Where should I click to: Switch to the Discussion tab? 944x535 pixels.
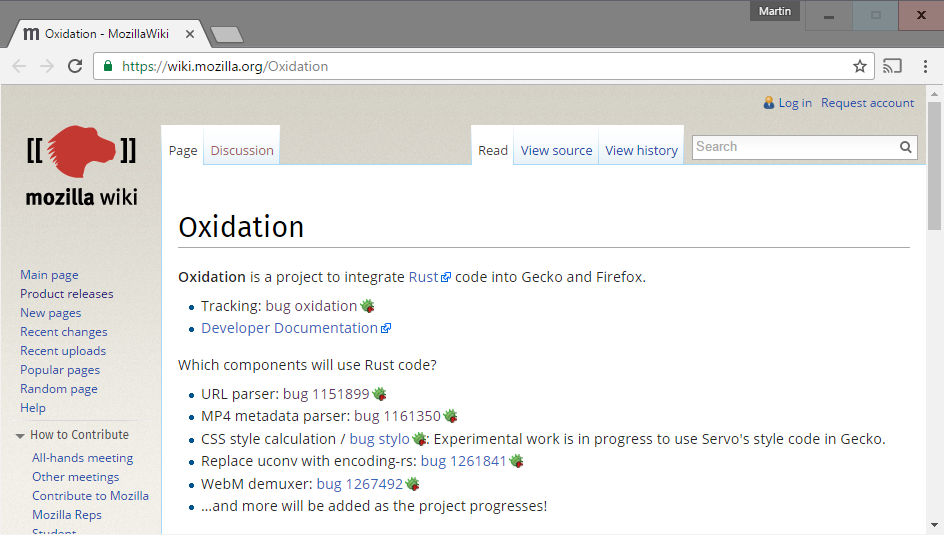(x=241, y=151)
